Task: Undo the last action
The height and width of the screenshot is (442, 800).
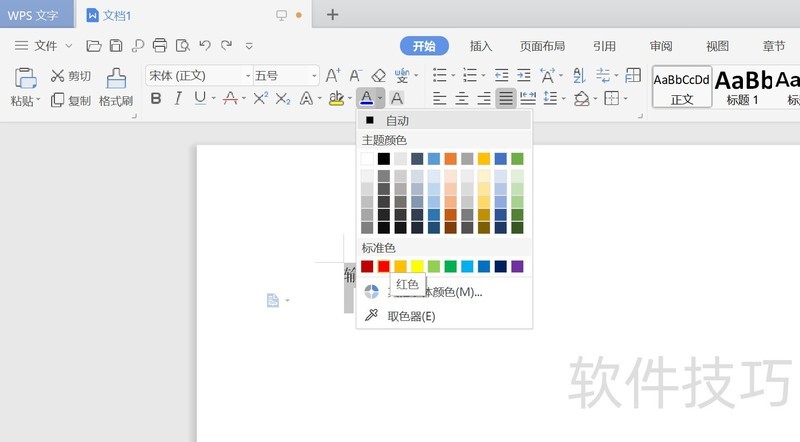Action: (x=205, y=45)
